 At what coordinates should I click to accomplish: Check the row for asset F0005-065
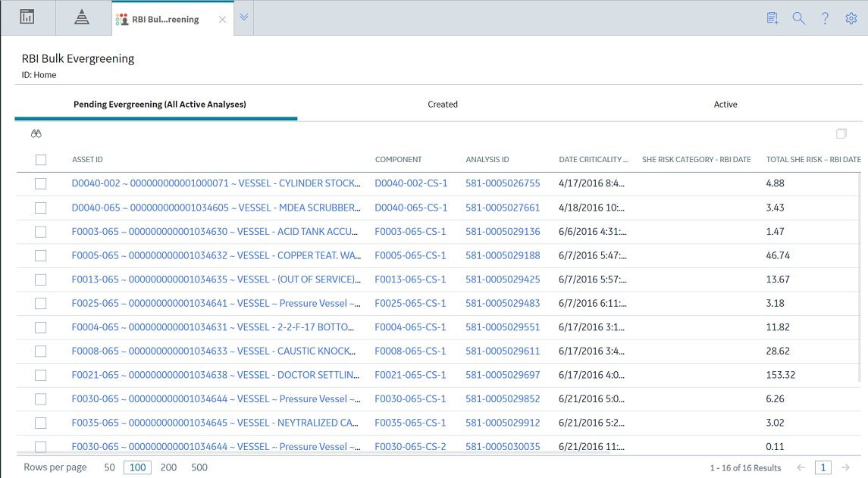(x=41, y=255)
